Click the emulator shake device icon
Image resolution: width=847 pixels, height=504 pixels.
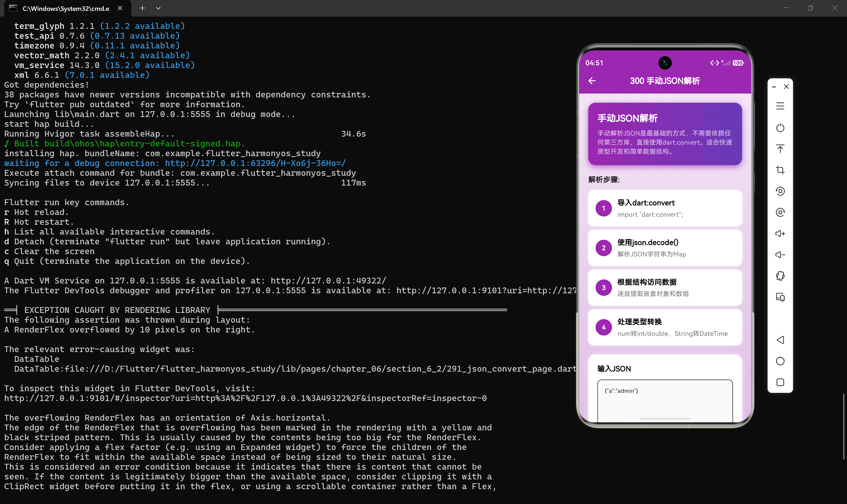coord(780,276)
